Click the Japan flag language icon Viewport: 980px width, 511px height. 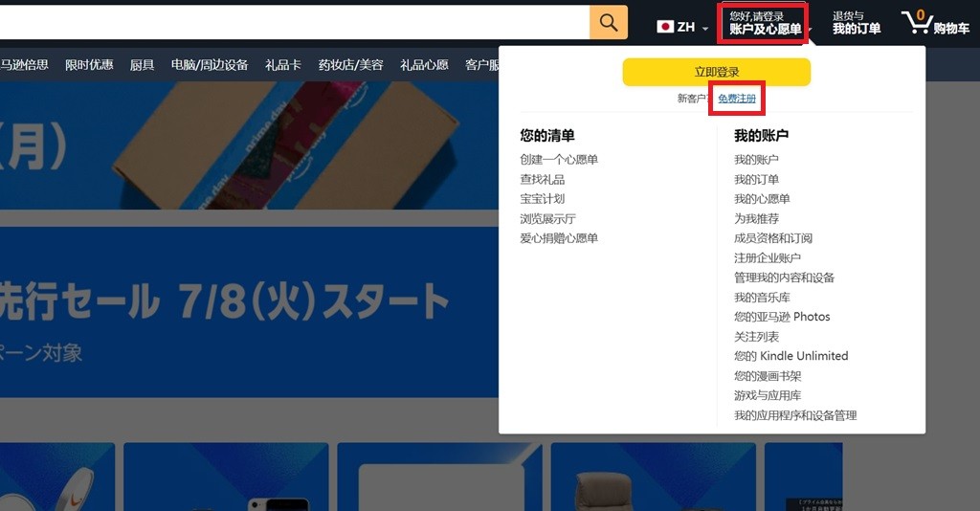tap(665, 27)
